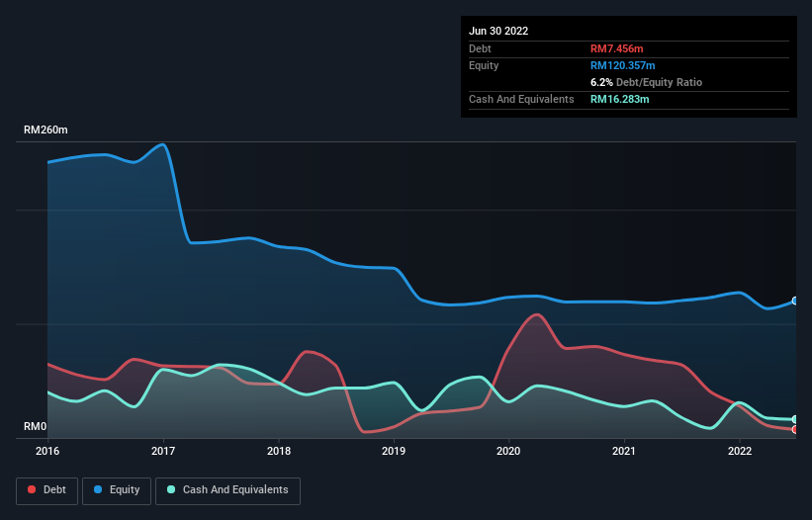Click the 2022 axis label
Image resolution: width=812 pixels, height=520 pixels.
[740, 451]
